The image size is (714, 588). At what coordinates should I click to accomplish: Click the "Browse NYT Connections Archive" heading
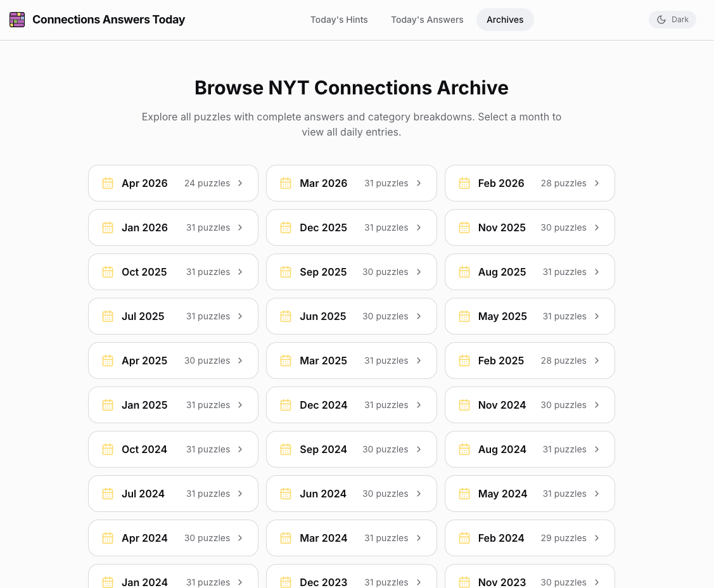tap(352, 88)
